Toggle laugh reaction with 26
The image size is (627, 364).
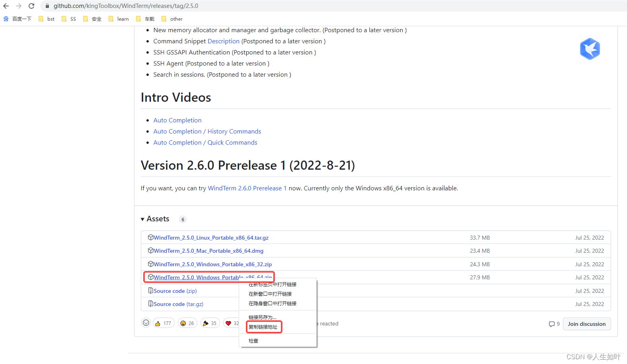pos(187,323)
